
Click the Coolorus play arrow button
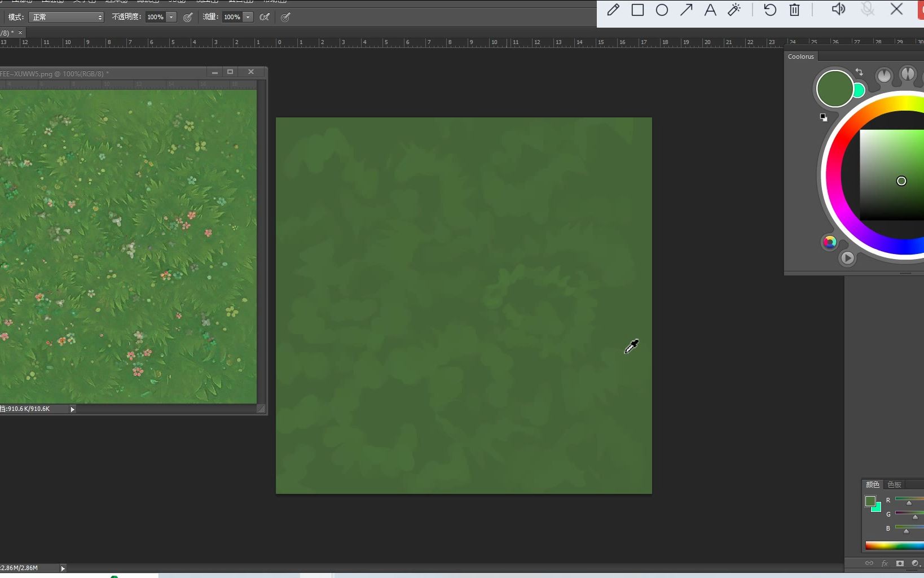click(x=847, y=258)
